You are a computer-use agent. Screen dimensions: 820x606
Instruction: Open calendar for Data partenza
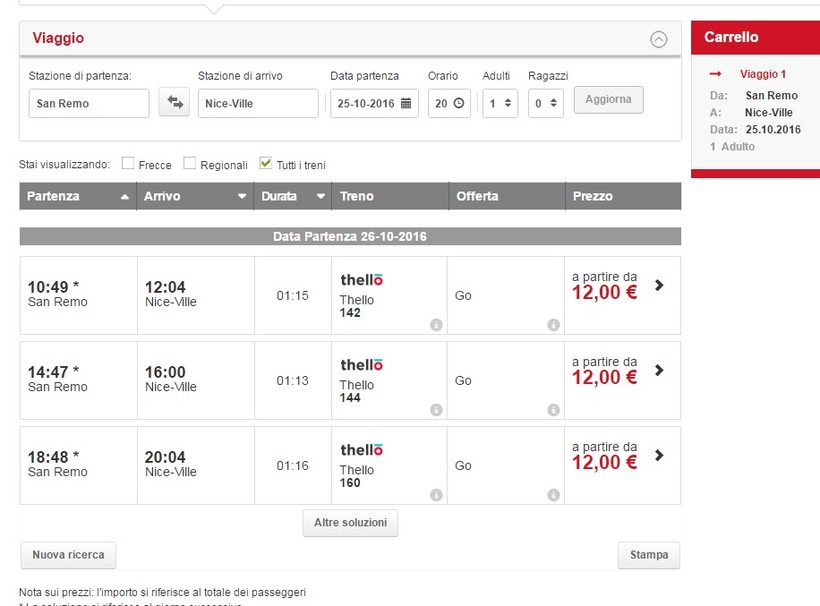click(407, 103)
